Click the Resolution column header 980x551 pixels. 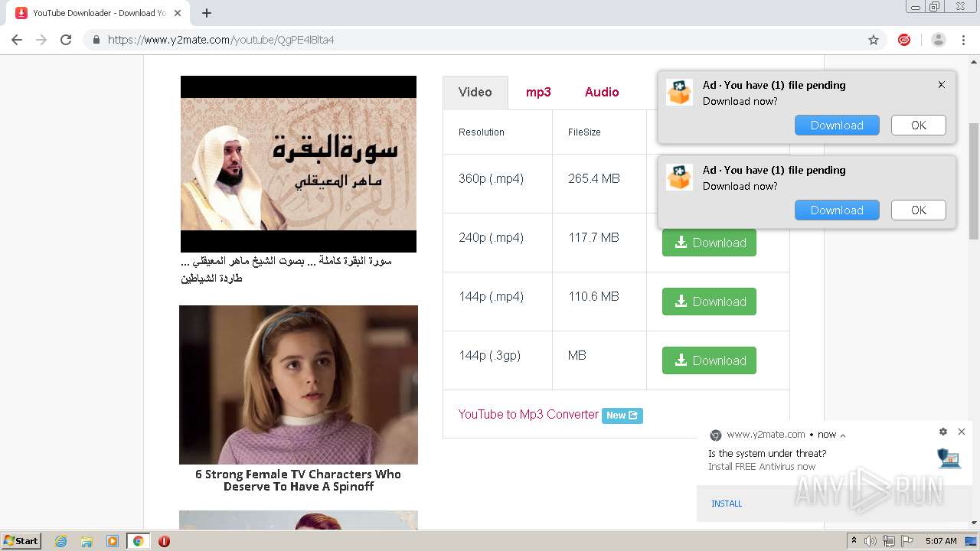click(x=482, y=132)
